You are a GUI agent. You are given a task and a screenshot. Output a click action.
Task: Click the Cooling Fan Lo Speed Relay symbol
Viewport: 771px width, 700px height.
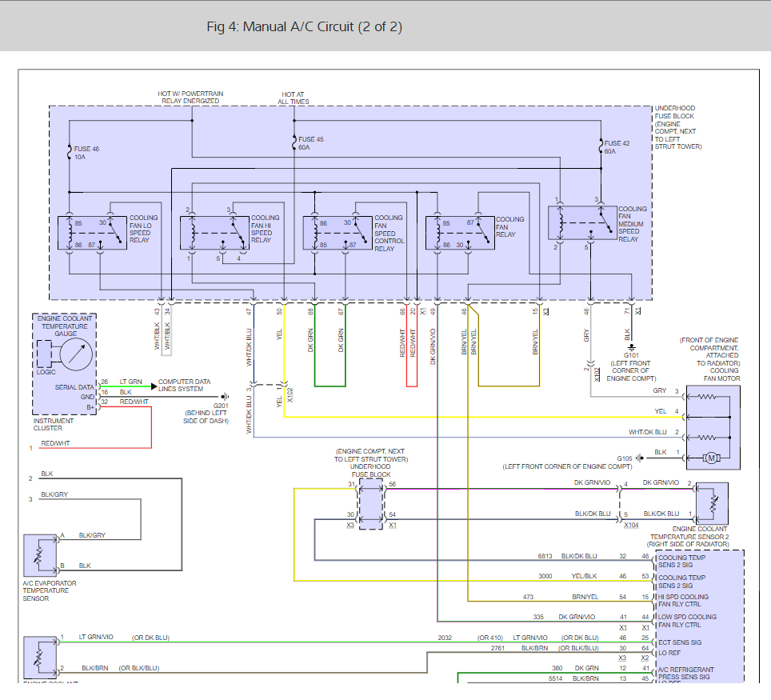(91, 234)
